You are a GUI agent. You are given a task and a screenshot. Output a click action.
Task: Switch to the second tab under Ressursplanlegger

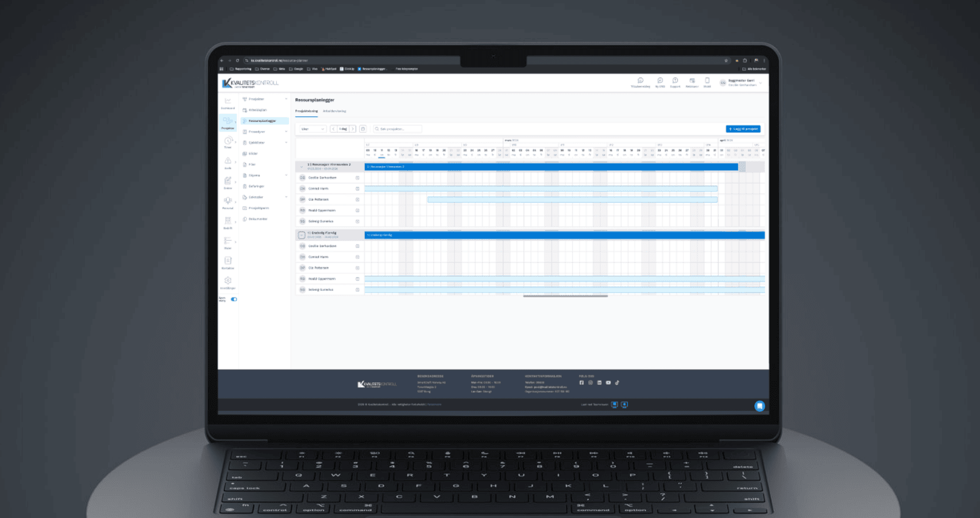pyautogui.click(x=334, y=111)
